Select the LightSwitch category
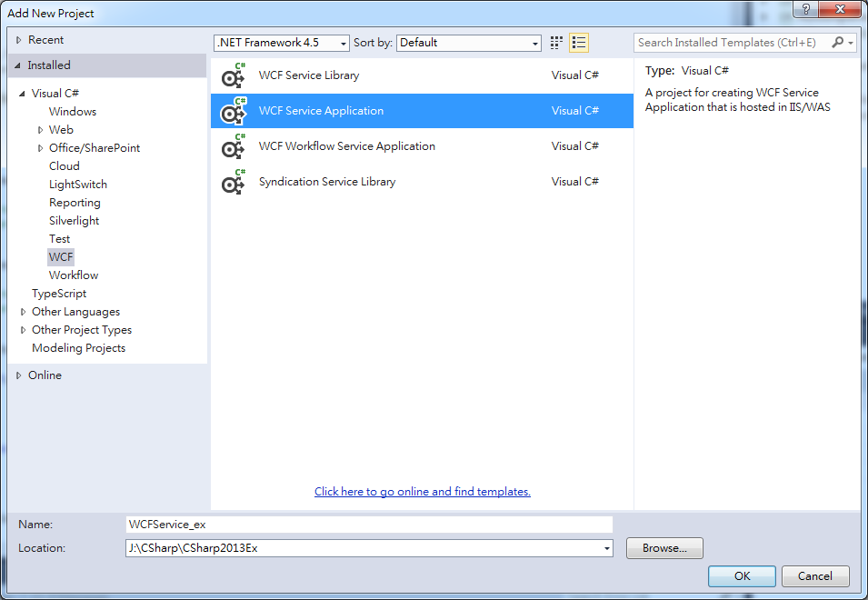The width and height of the screenshot is (868, 600). click(x=78, y=185)
